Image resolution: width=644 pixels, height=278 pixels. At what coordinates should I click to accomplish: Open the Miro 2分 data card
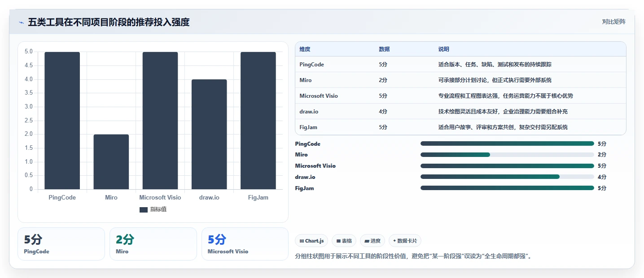click(153, 244)
